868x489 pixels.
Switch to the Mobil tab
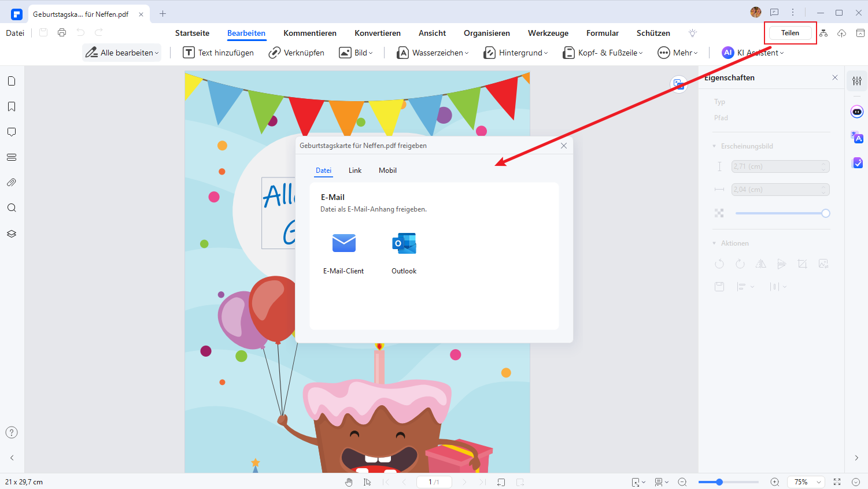pos(387,171)
